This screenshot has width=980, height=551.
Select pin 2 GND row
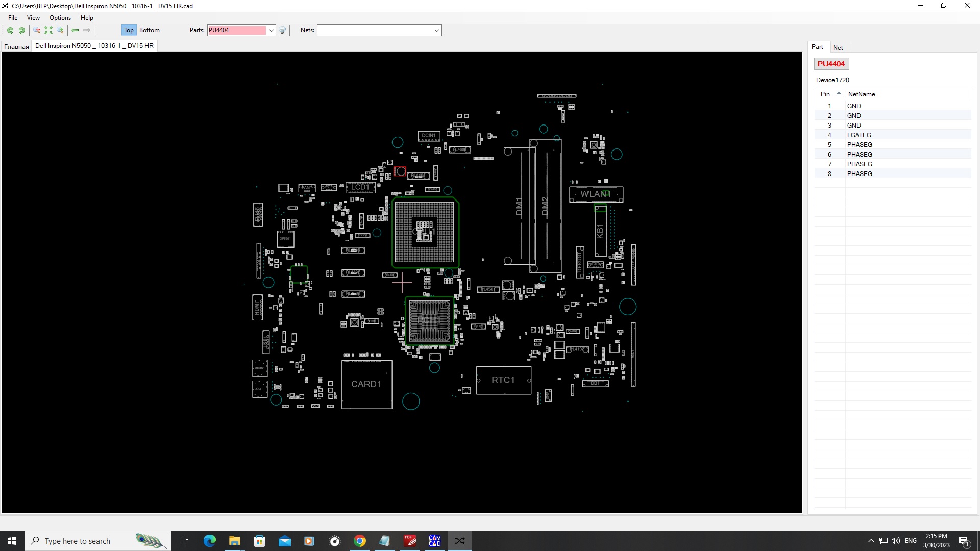pyautogui.click(x=893, y=115)
